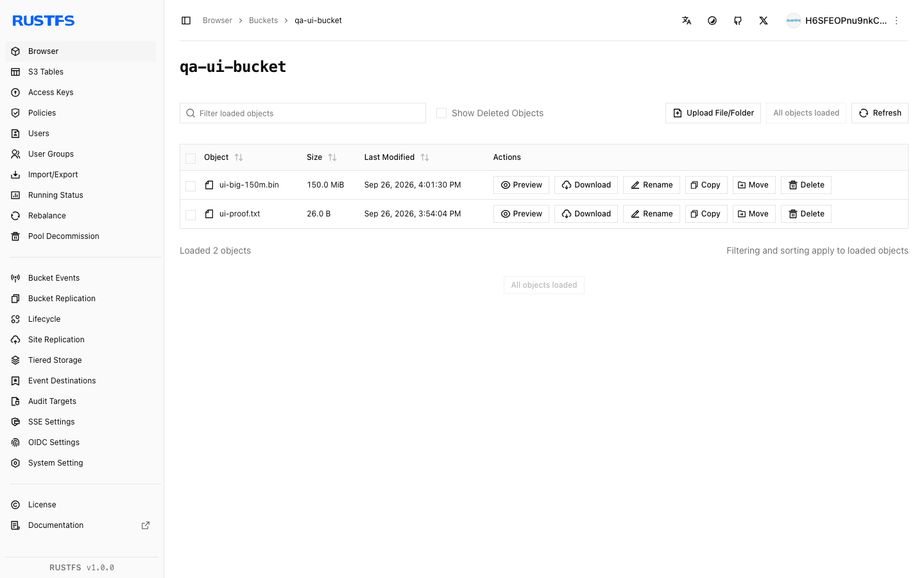Rename ui-big-150m.bin
This screenshot has height=578, width=924.
(651, 185)
